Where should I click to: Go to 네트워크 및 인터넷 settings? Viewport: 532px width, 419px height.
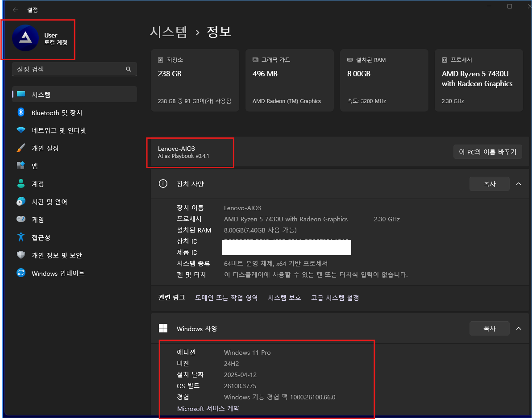[x=75, y=130]
